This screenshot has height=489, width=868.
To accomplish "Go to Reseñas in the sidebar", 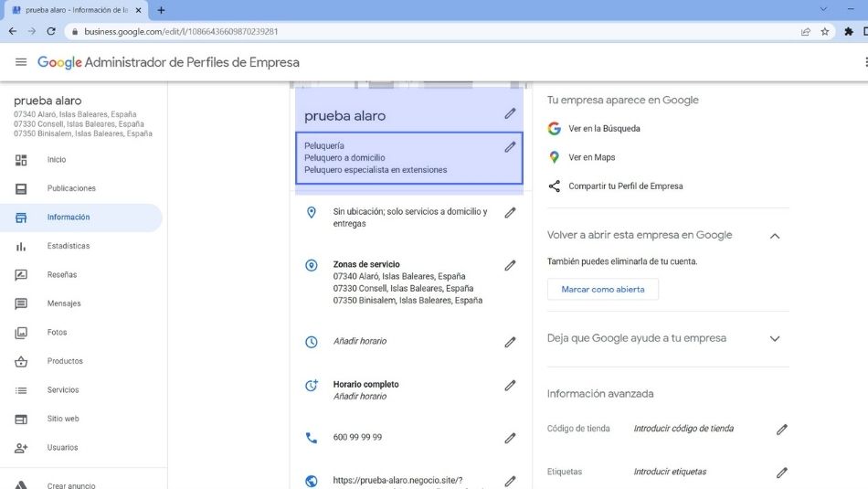I will [62, 275].
